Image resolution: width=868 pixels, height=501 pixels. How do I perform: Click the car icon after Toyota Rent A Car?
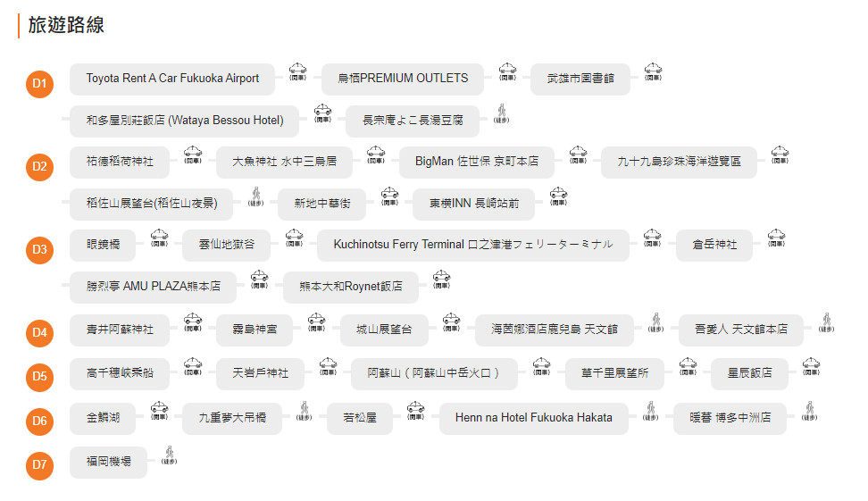click(x=297, y=71)
